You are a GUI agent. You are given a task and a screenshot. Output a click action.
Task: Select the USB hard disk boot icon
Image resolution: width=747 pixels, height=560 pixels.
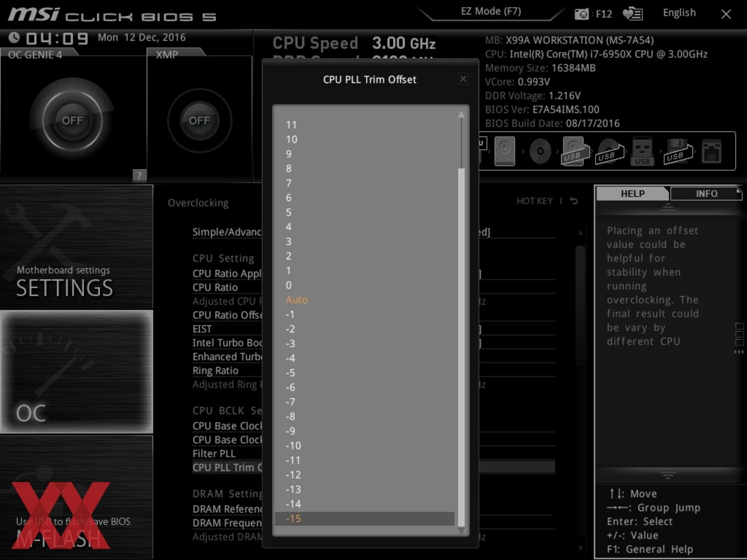tap(575, 151)
